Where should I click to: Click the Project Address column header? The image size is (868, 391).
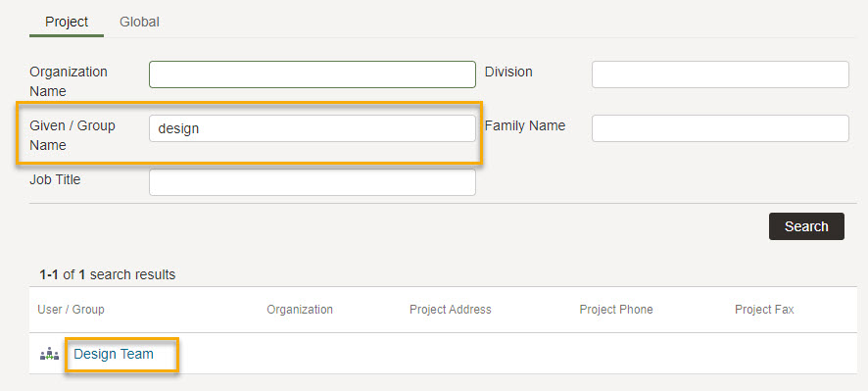tap(450, 310)
